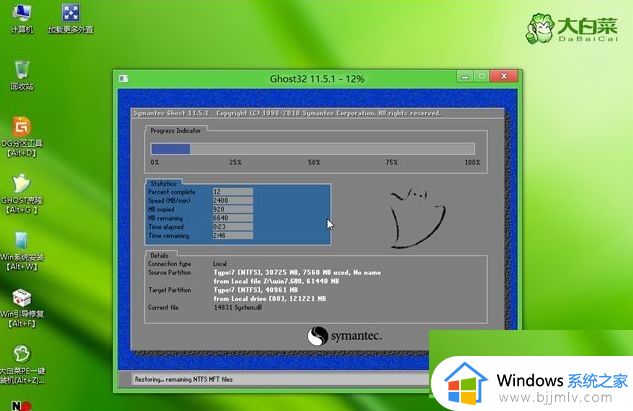The height and width of the screenshot is (411, 633).
Task: Click the Connection type value Local
Action: [x=220, y=264]
